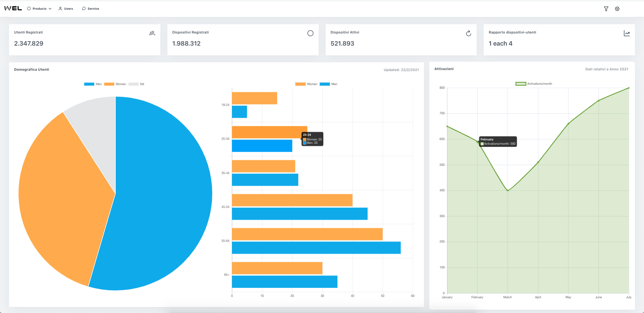Click the Users person icon
Image resolution: width=644 pixels, height=313 pixels.
[x=60, y=9]
